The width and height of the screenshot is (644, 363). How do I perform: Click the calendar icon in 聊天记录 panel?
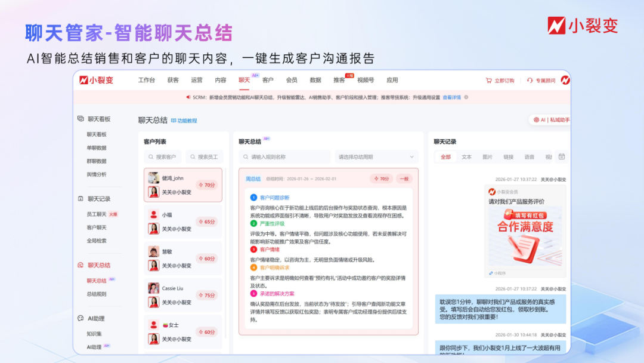(561, 156)
